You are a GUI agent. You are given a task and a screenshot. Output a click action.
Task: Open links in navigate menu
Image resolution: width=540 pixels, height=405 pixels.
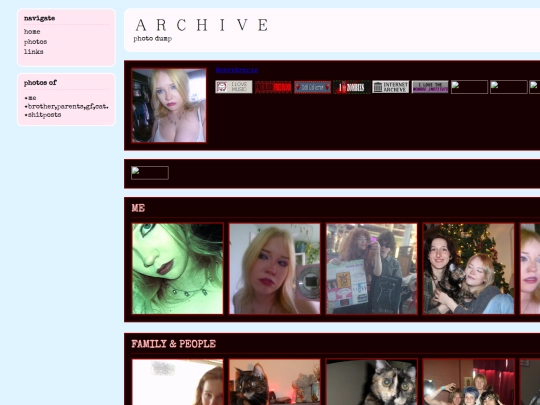click(x=34, y=52)
